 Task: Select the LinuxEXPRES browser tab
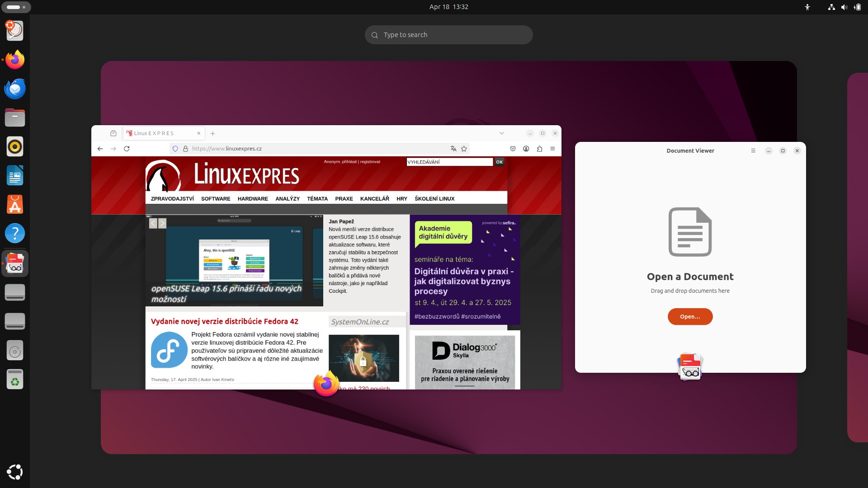tap(164, 133)
